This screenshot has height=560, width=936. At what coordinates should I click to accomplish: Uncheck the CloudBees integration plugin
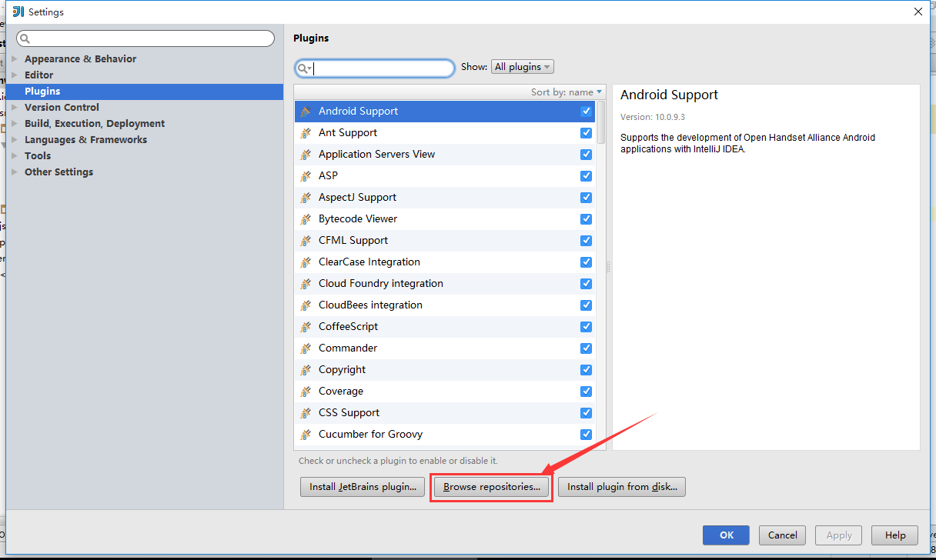[587, 305]
